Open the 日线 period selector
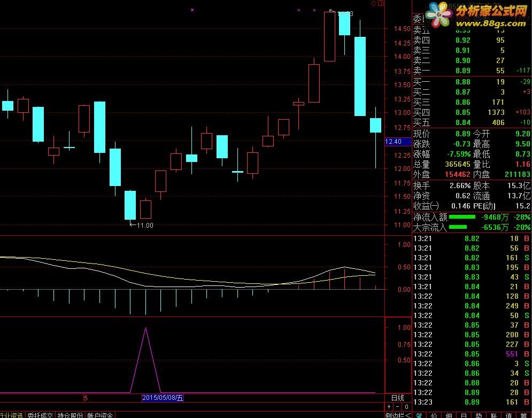 click(398, 398)
